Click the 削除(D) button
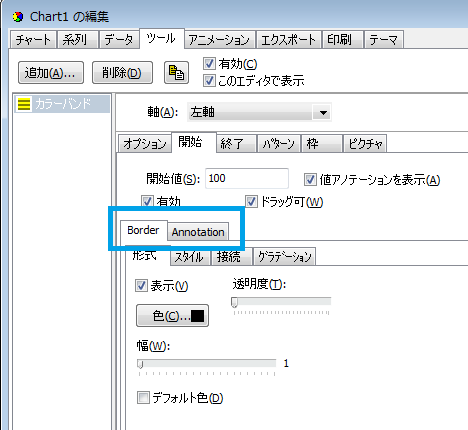468x430 pixels. 122,72
